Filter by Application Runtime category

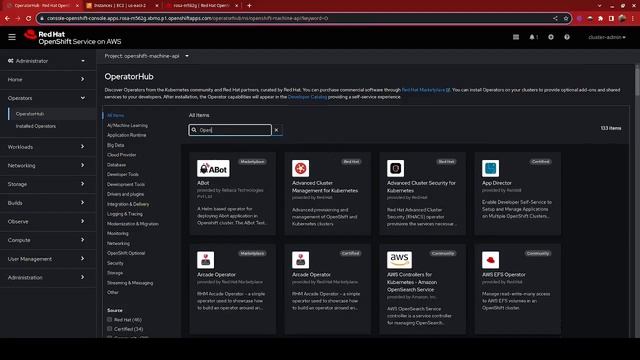(x=127, y=135)
